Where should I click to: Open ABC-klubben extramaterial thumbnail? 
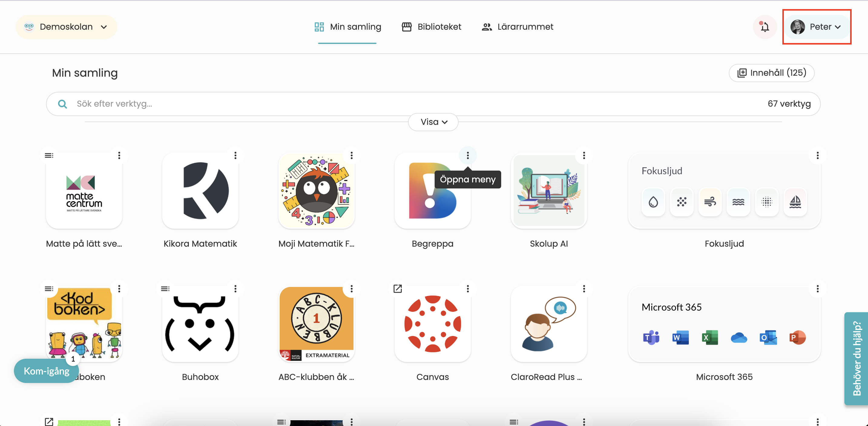[316, 324]
